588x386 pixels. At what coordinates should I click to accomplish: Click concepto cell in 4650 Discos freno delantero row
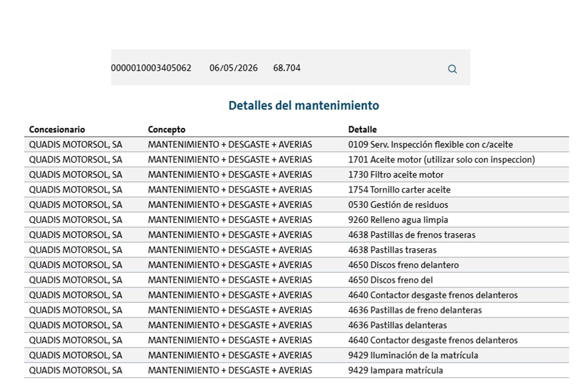coord(230,265)
